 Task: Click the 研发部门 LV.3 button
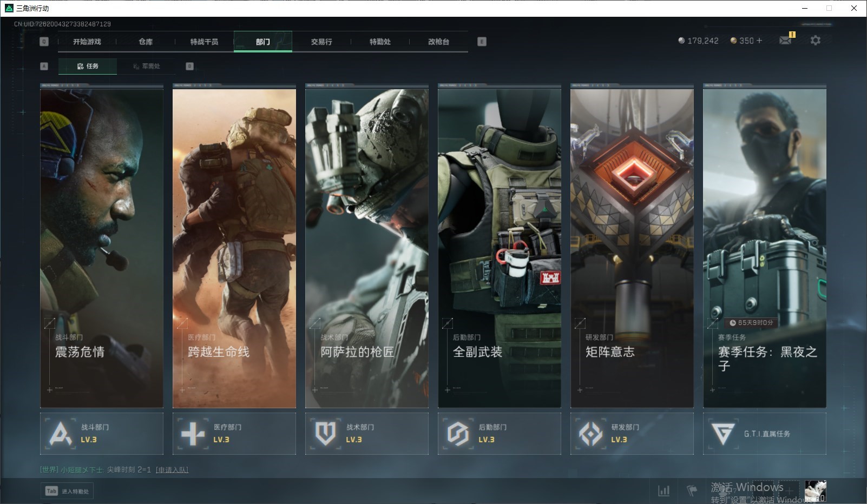tap(632, 434)
